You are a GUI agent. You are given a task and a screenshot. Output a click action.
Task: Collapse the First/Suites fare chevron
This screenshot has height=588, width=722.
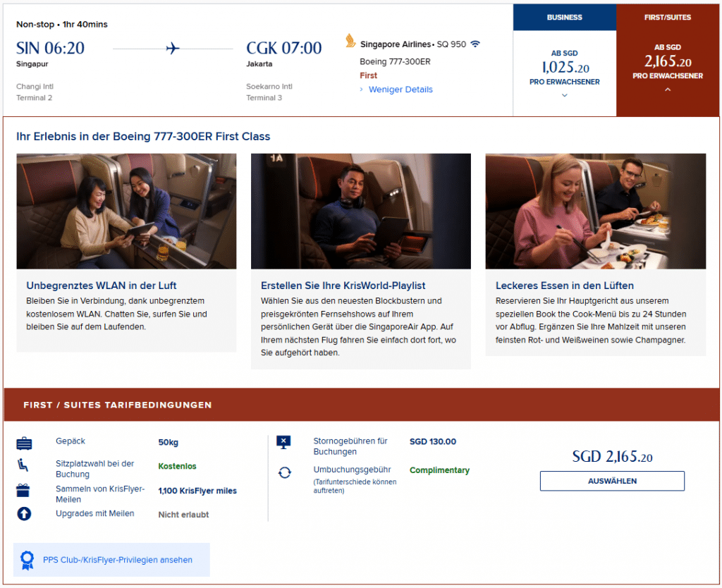click(x=668, y=90)
